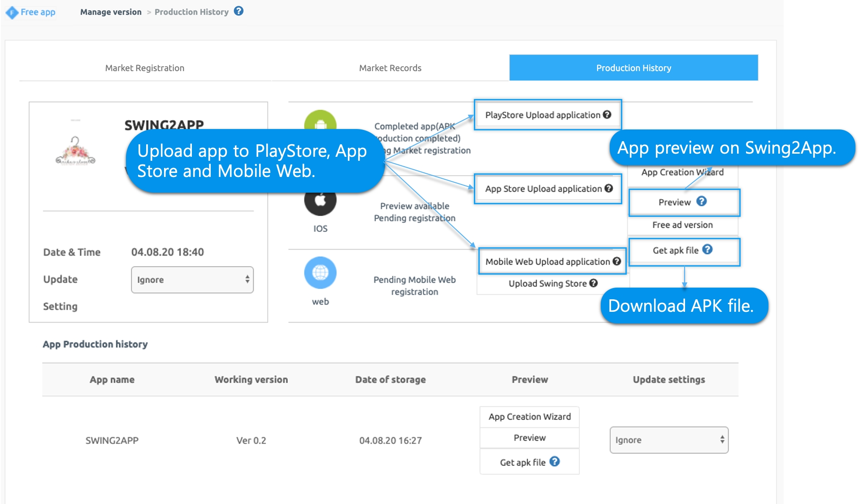Click the 04.08.20 18:40 date value
Image resolution: width=859 pixels, height=504 pixels.
pos(167,252)
